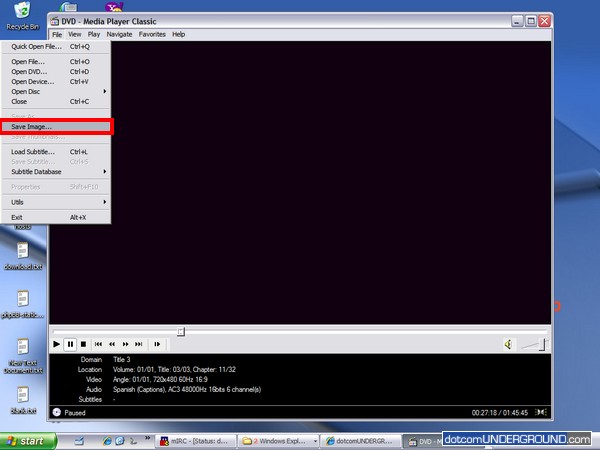600x450 pixels.
Task: Click the Audio info 'Spanish (Captions)' line
Action: pos(187,390)
